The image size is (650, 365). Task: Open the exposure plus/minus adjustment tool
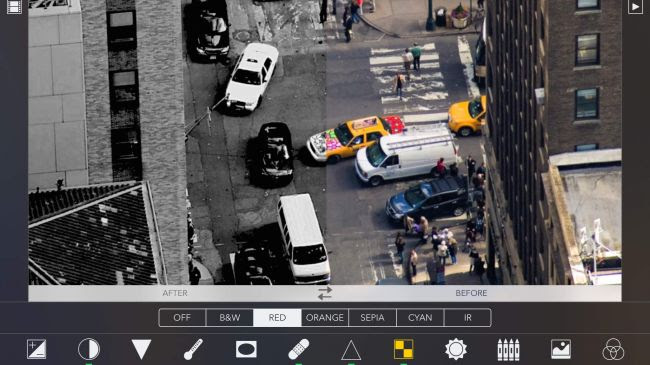coord(36,349)
